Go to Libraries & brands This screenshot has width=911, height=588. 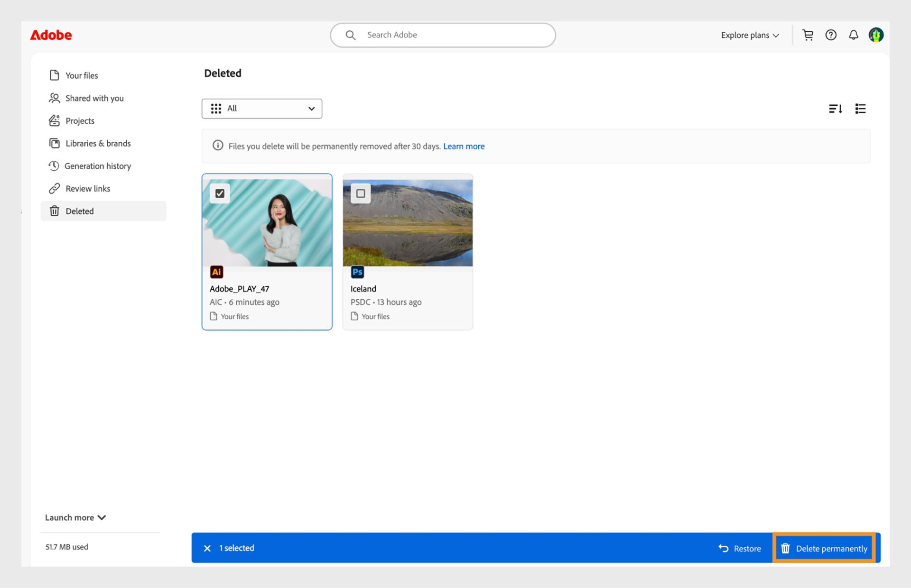(x=98, y=143)
